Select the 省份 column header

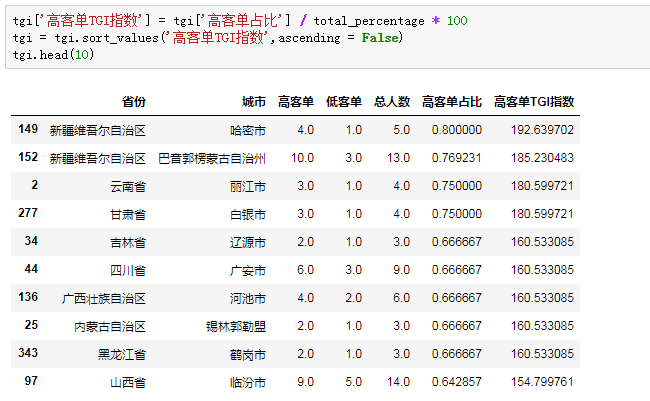point(134,102)
